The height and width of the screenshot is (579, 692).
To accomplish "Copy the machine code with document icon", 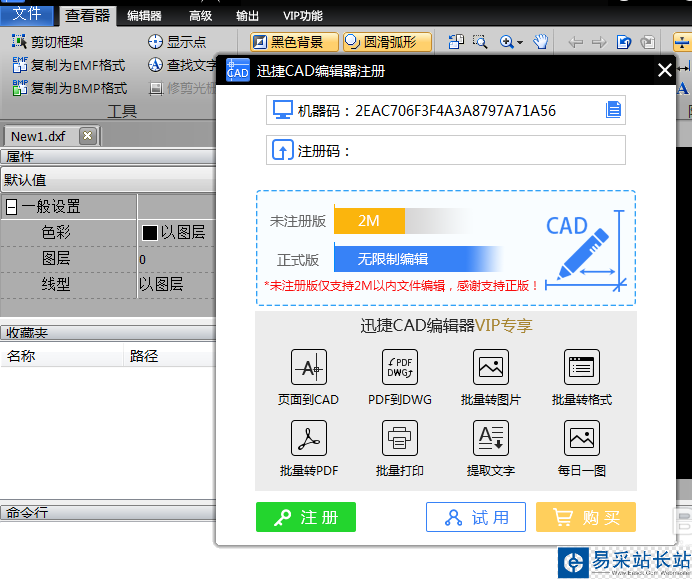I will [613, 109].
